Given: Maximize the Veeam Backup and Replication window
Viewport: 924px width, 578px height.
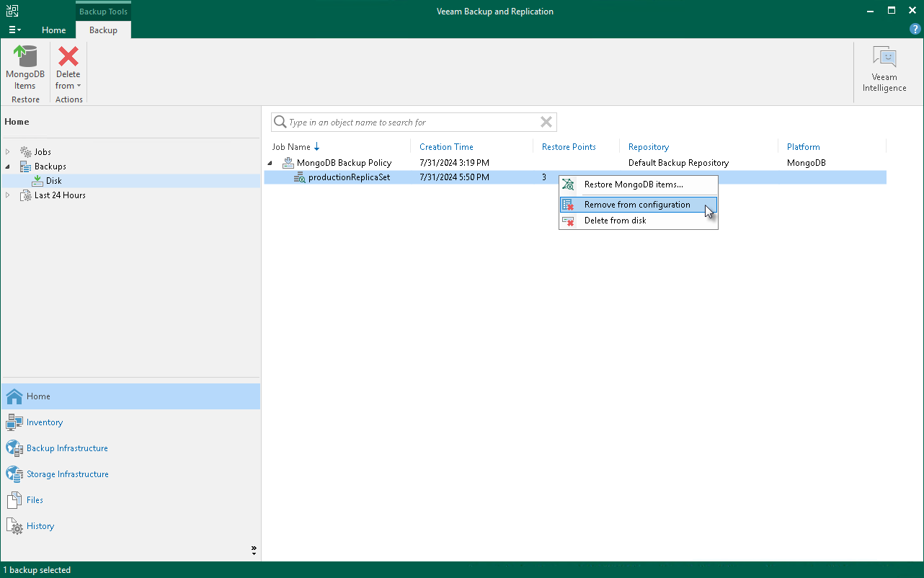Looking at the screenshot, I should click(892, 11).
